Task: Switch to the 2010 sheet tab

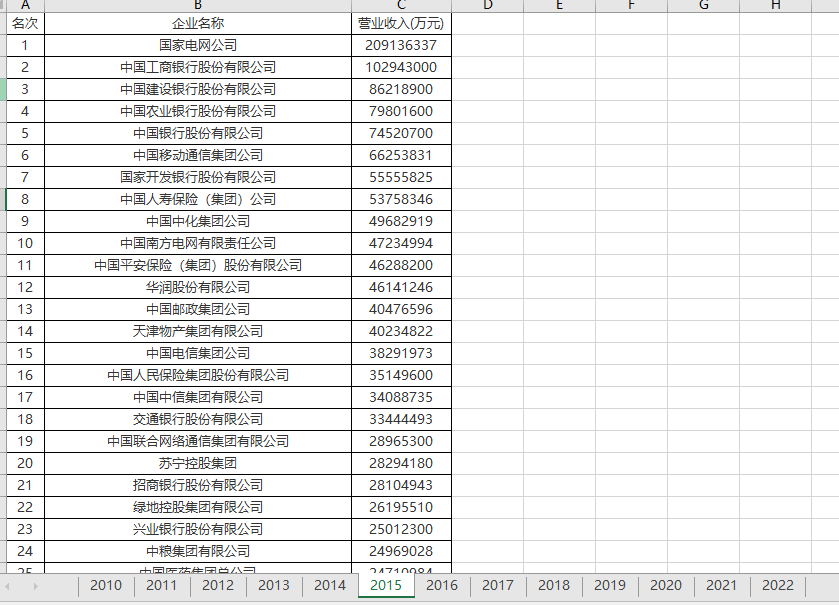Action: 106,585
